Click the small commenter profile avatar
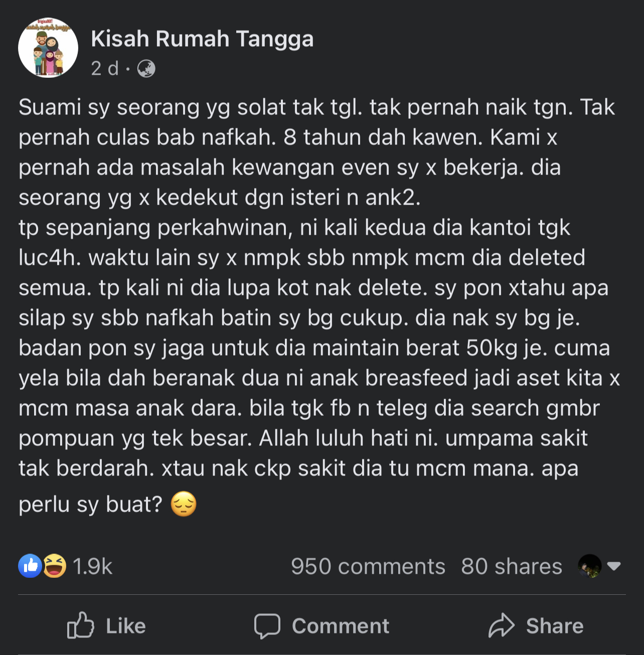Viewport: 644px width, 655px height. (x=589, y=566)
